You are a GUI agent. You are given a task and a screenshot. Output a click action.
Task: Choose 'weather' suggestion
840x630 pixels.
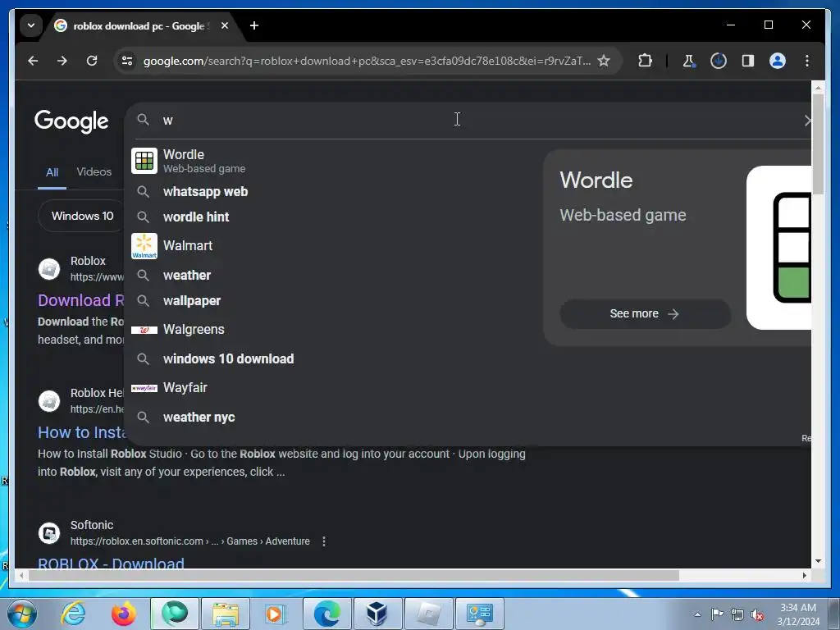[x=332, y=276]
